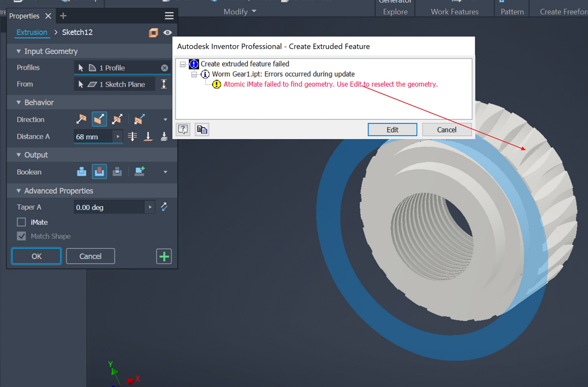Collapse the 'Create extruded feature failed' tree node
Image resolution: width=588 pixels, height=387 pixels.
coord(183,64)
